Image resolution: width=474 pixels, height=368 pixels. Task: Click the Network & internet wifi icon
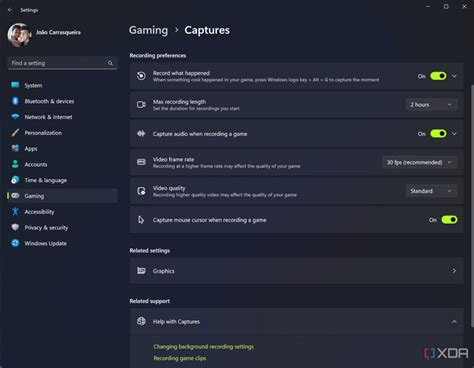(15, 117)
